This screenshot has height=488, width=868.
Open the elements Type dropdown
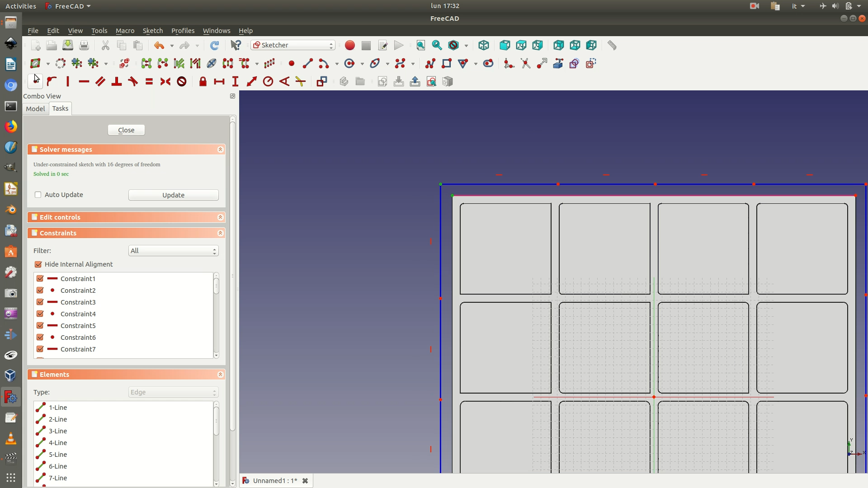(x=174, y=392)
